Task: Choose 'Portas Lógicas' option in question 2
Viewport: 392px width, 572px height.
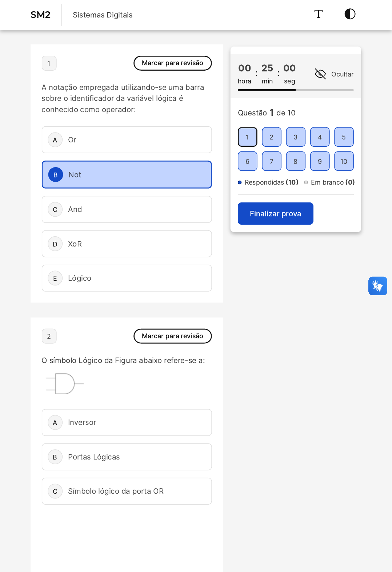Action: tap(127, 457)
